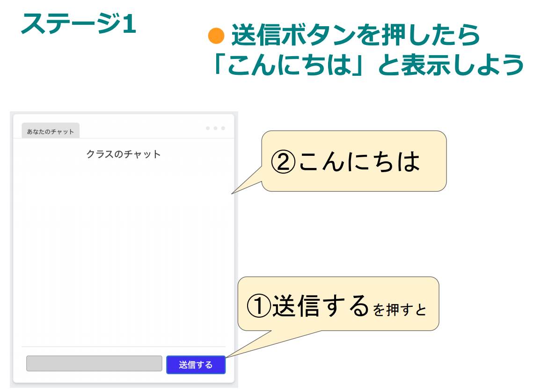Viewport: 541px width, 392px height.
Task: Select the ②こんにちは speech bubble
Action: 354,161
